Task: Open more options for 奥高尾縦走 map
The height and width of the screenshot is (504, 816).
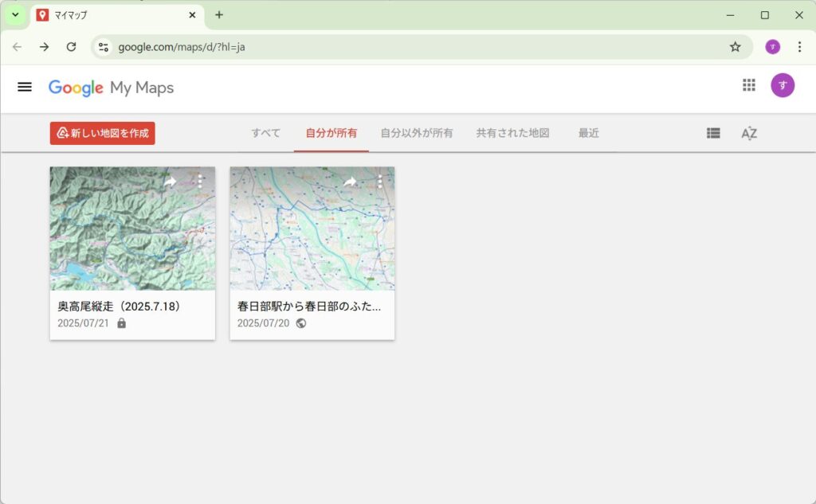Action: tap(200, 181)
